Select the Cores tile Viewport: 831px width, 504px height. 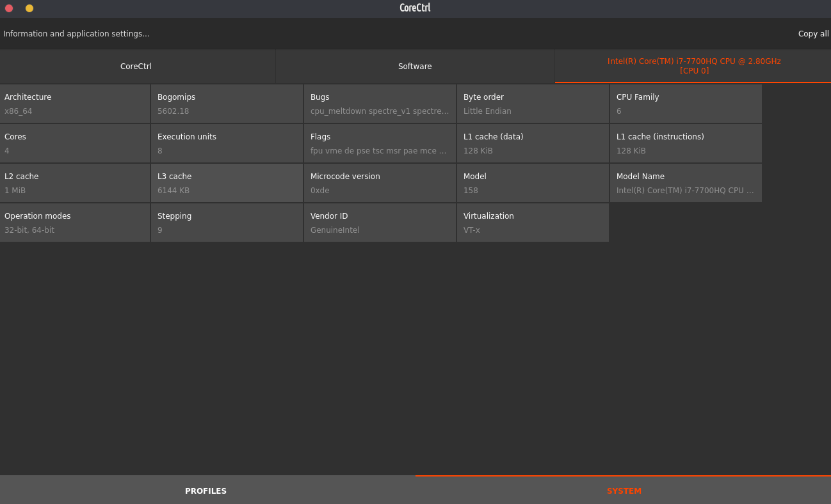point(75,143)
